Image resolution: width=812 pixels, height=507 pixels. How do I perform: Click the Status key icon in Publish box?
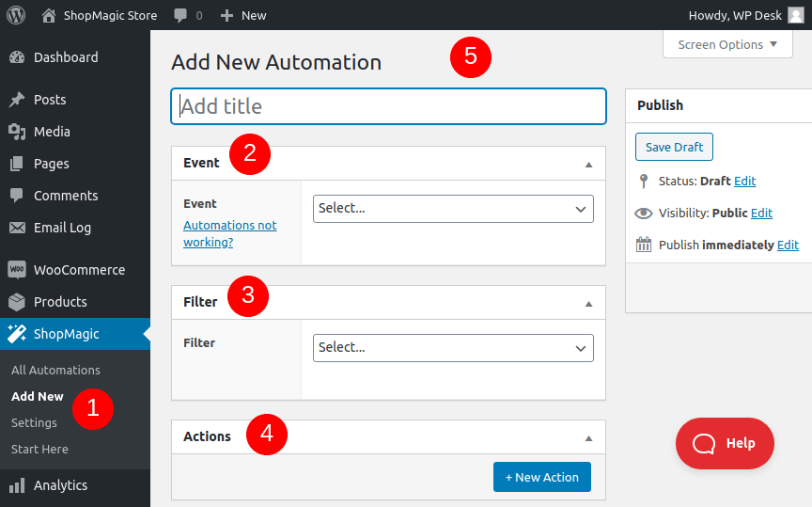pyautogui.click(x=644, y=181)
